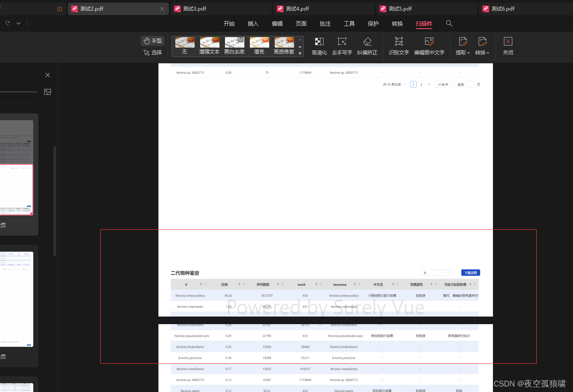Switch to the 测试4.pdf document tab

324,9
